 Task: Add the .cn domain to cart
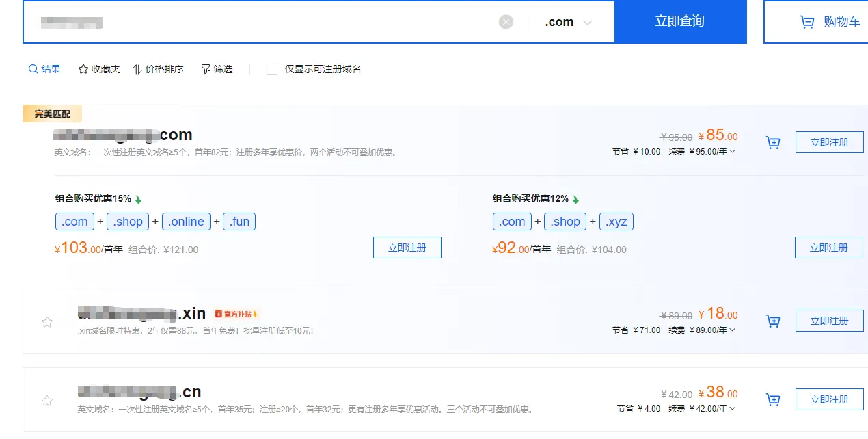773,399
